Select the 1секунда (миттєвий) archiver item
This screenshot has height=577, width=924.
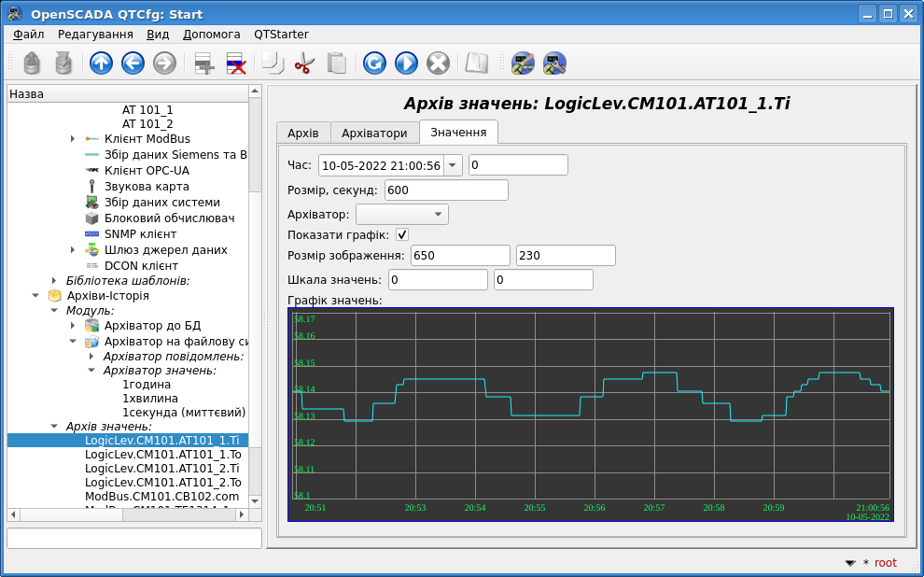(184, 414)
